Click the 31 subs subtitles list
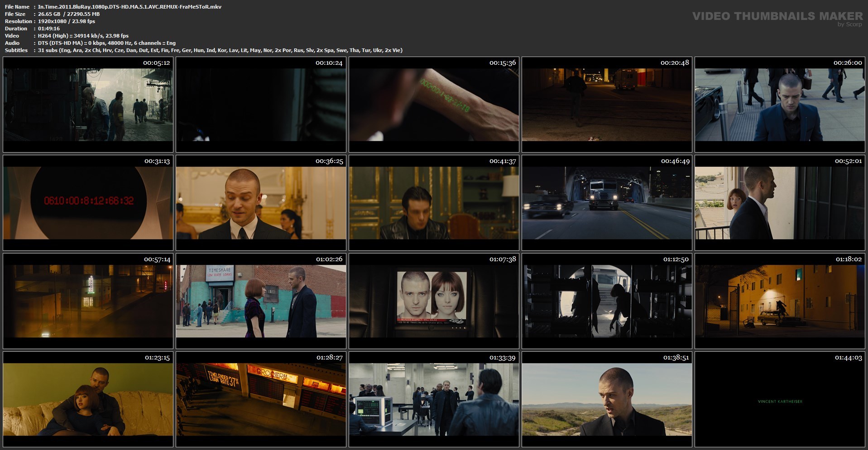 tap(220, 50)
